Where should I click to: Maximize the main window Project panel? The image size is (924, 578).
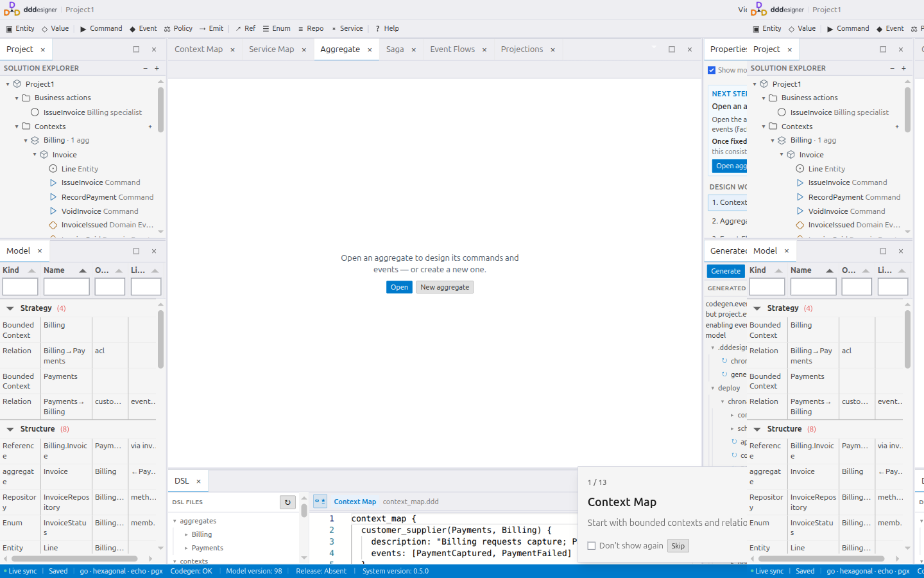(x=136, y=49)
